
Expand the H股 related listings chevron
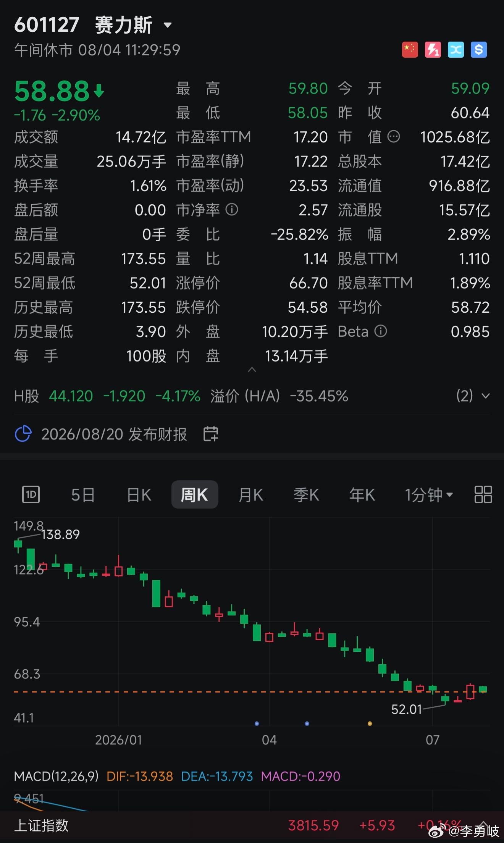pyautogui.click(x=486, y=396)
